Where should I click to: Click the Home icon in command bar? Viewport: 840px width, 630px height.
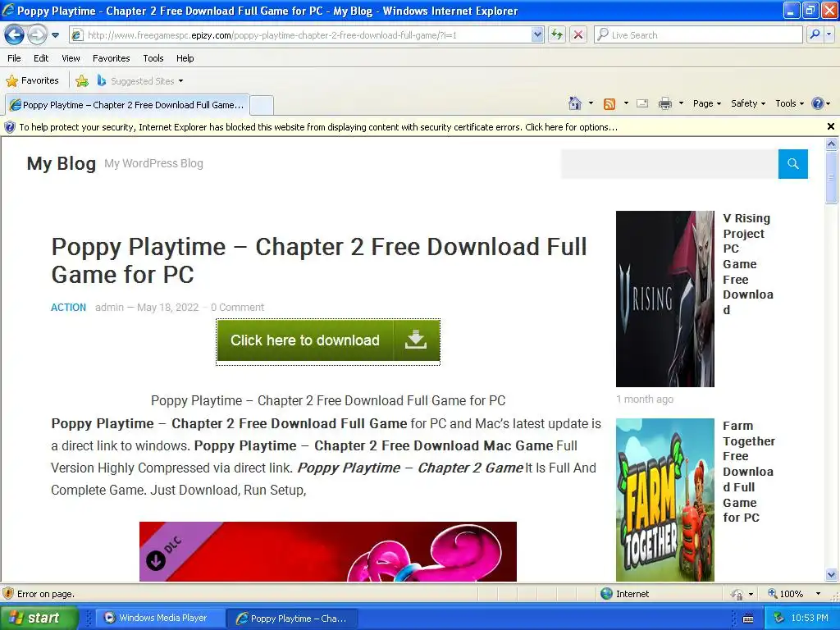click(575, 103)
